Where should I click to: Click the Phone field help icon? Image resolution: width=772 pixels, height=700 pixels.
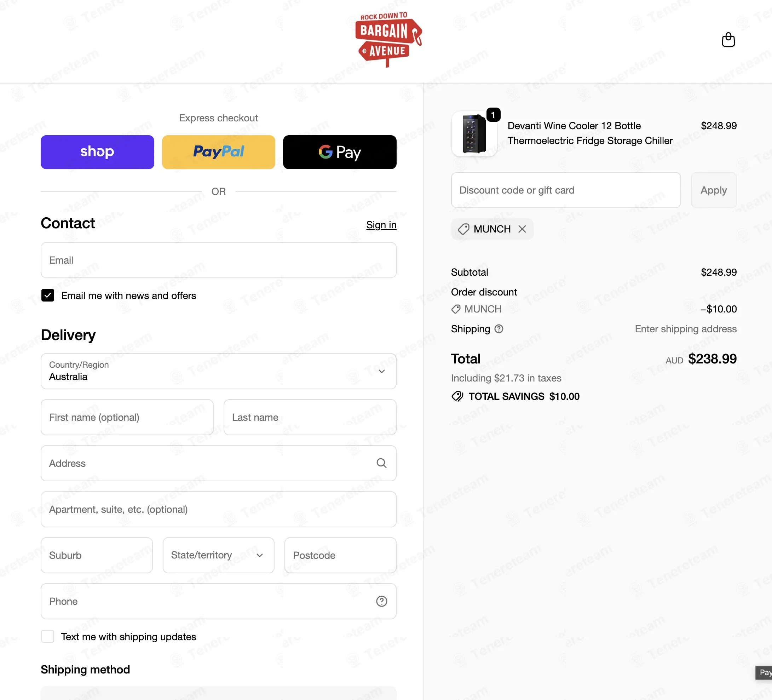click(x=381, y=601)
